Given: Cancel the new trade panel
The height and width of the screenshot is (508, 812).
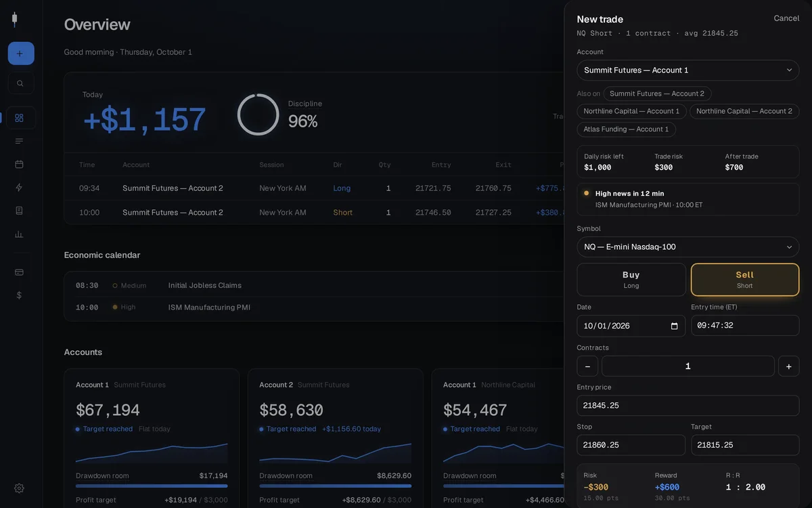Looking at the screenshot, I should tap(786, 18).
